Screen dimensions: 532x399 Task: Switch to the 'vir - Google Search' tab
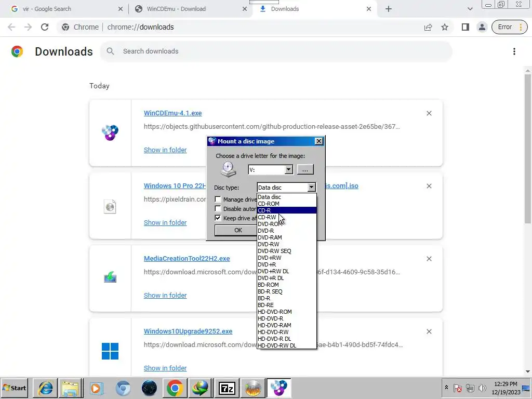(x=64, y=9)
